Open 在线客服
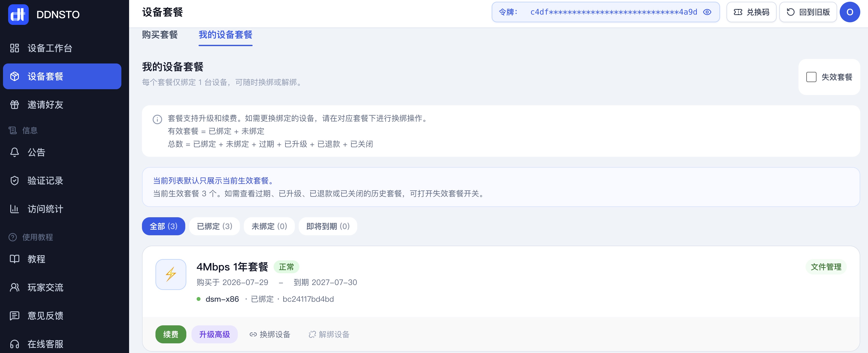This screenshot has height=353, width=868. (62, 344)
